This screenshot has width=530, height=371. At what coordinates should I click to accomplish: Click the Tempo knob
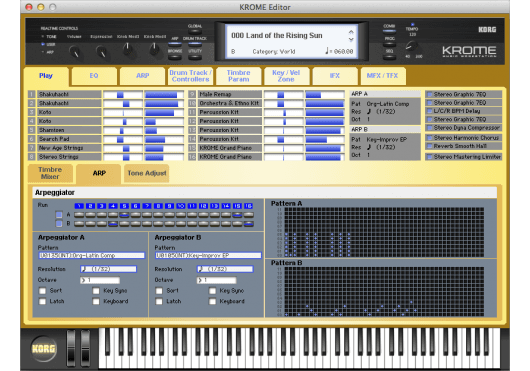(411, 46)
